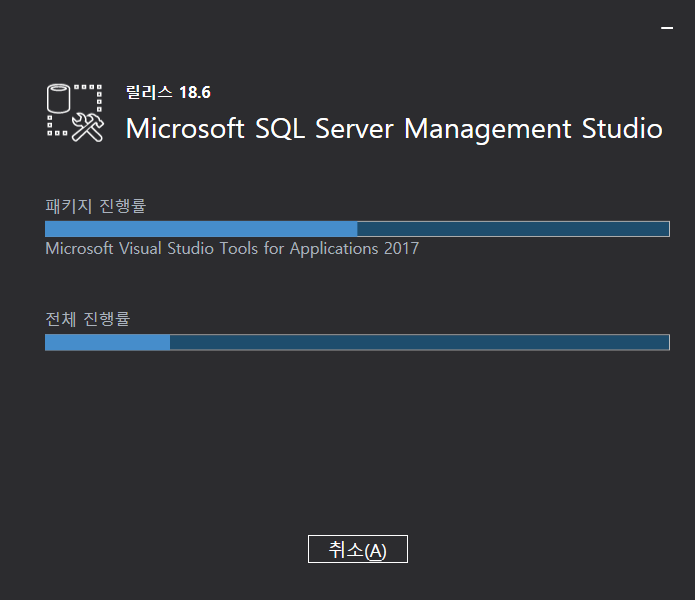Click the 패키지 진행률 label
The height and width of the screenshot is (600, 695).
click(x=95, y=206)
